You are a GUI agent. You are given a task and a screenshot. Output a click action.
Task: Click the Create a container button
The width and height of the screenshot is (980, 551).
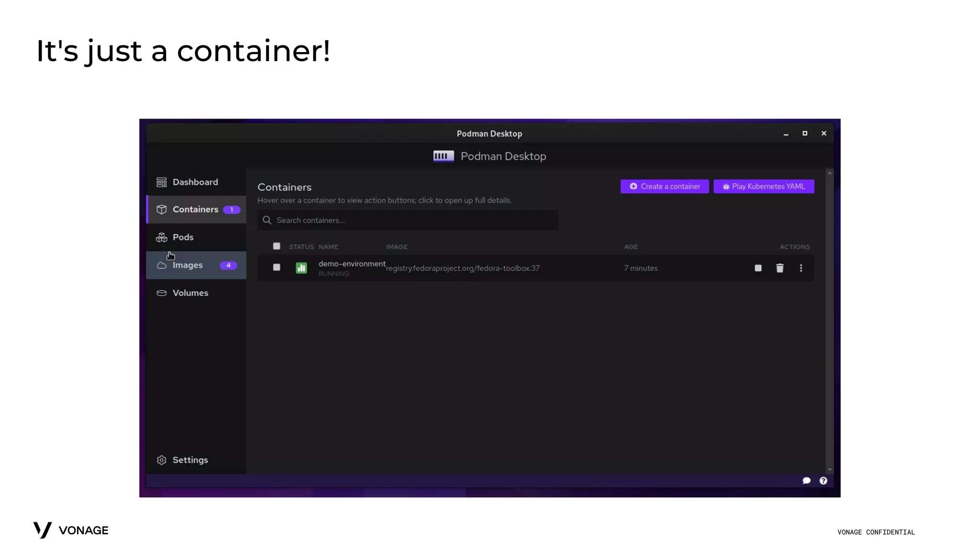click(664, 187)
